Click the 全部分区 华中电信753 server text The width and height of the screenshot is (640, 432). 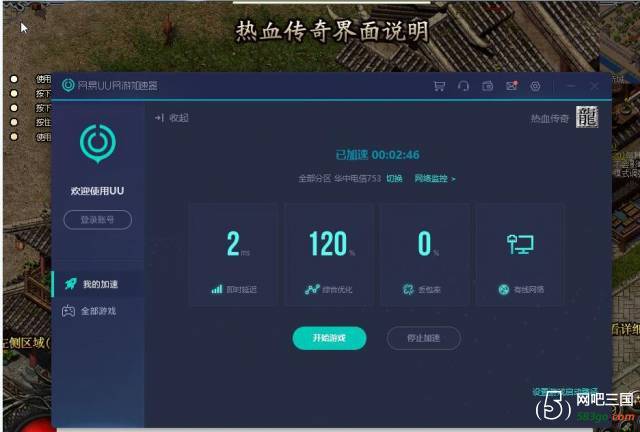[x=340, y=178]
